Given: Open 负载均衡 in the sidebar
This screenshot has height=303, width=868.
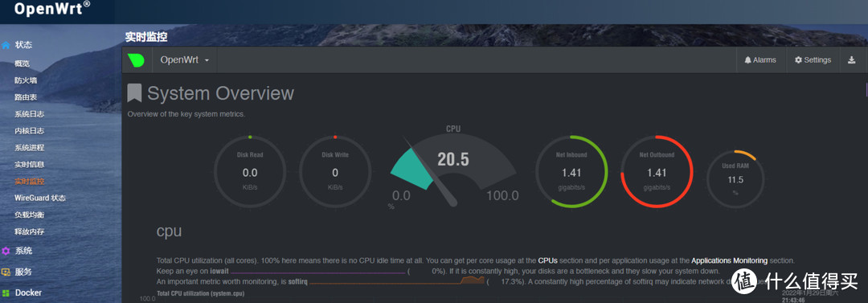Looking at the screenshot, I should [x=30, y=215].
